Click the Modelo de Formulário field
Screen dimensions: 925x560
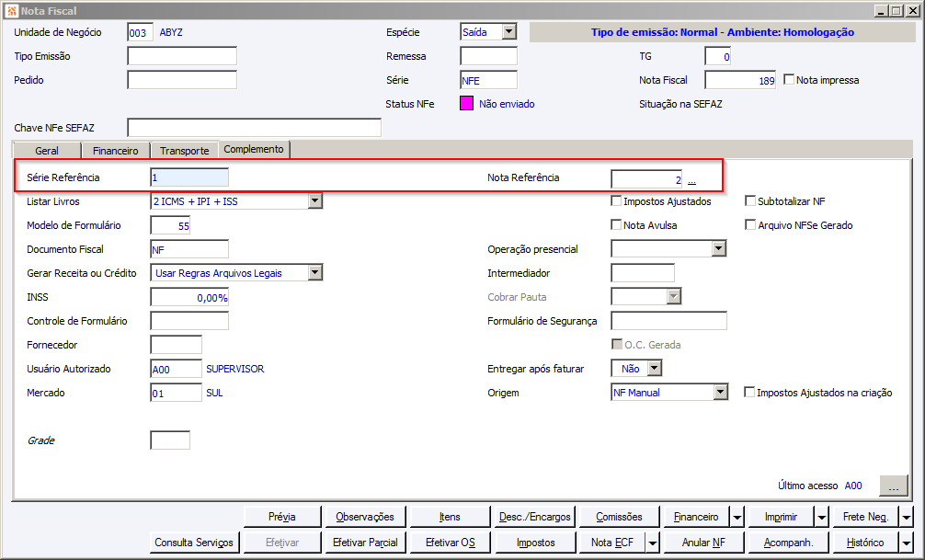point(170,225)
